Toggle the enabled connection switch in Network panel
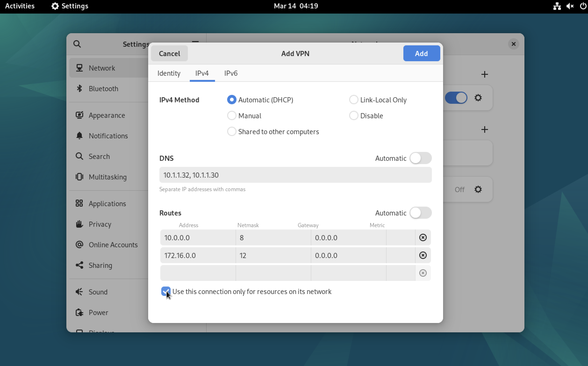Screen dimensions: 588x366 click(x=456, y=98)
